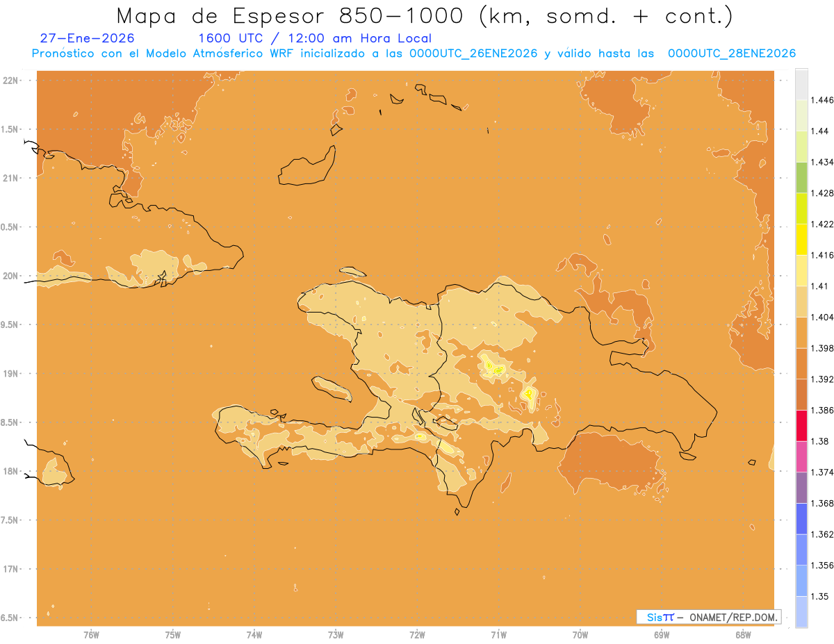Click the '0000UTC_28ENE2026' valid-until timestamp
Viewport: 834px width, 644px height.
coord(732,53)
